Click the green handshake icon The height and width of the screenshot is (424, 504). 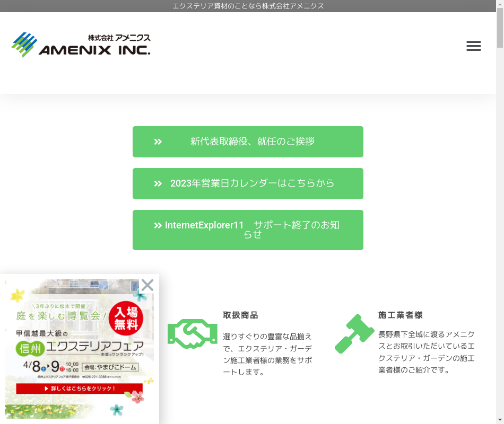(192, 333)
